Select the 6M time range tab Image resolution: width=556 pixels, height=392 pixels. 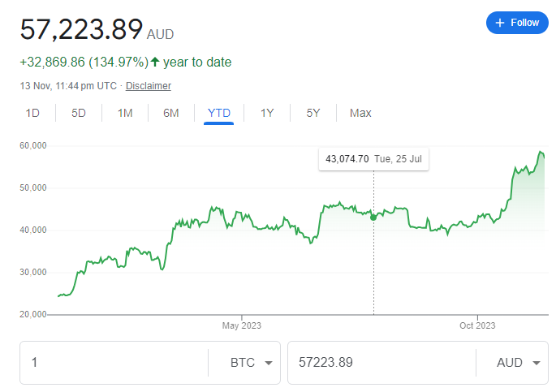tap(171, 113)
